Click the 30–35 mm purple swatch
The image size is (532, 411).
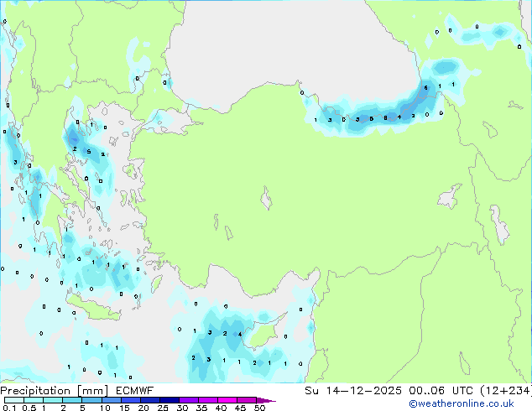tap(188, 400)
